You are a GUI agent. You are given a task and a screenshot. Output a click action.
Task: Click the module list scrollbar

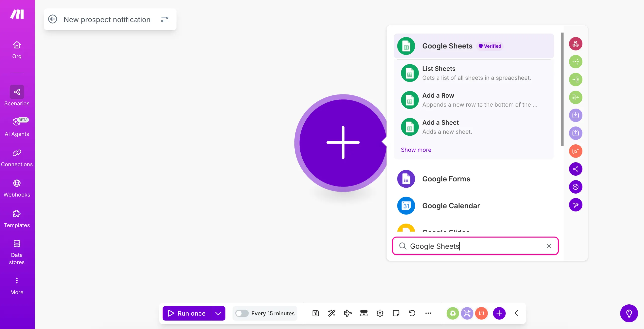tap(562, 89)
